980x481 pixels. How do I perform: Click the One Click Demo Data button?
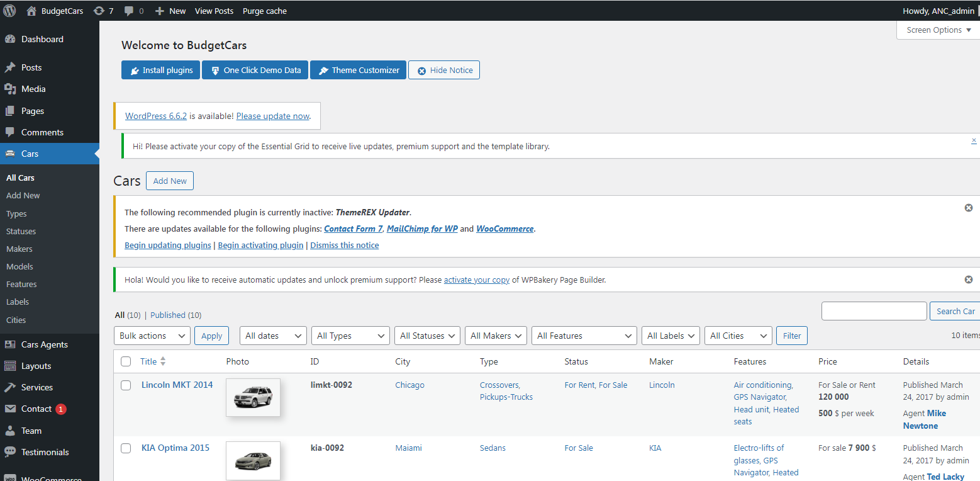(x=255, y=70)
